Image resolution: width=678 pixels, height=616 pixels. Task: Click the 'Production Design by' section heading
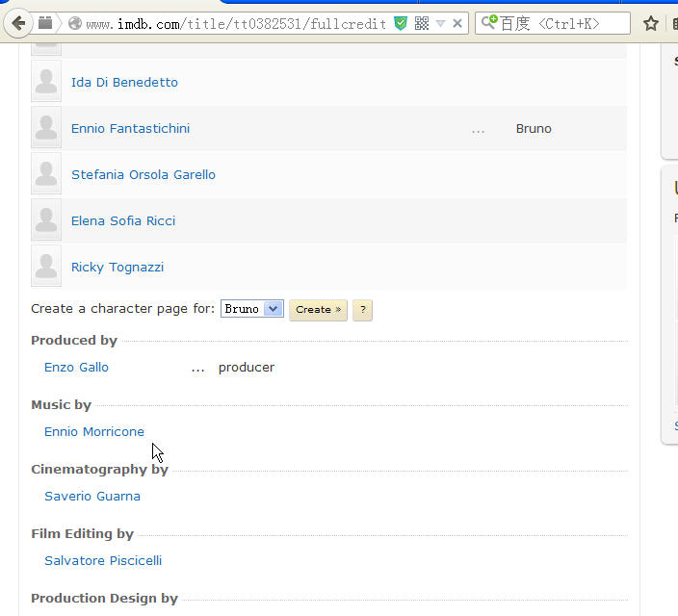tap(104, 599)
